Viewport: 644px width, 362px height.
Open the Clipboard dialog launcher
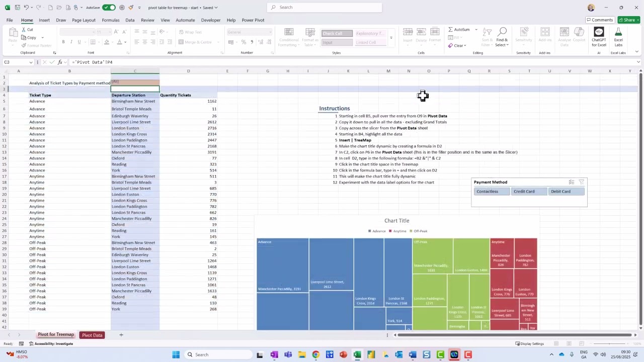click(54, 53)
